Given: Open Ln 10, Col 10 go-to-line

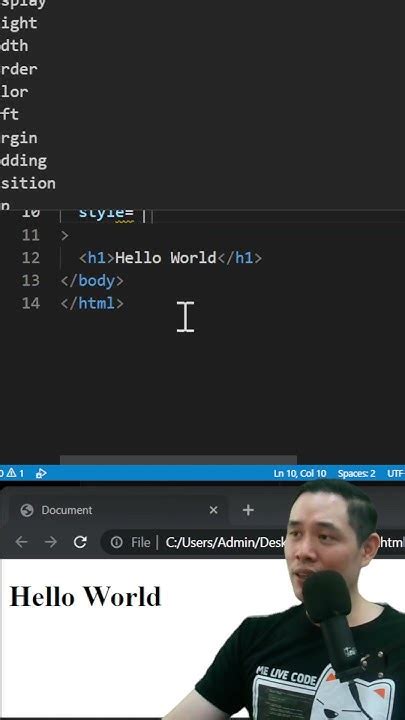Looking at the screenshot, I should point(299,473).
